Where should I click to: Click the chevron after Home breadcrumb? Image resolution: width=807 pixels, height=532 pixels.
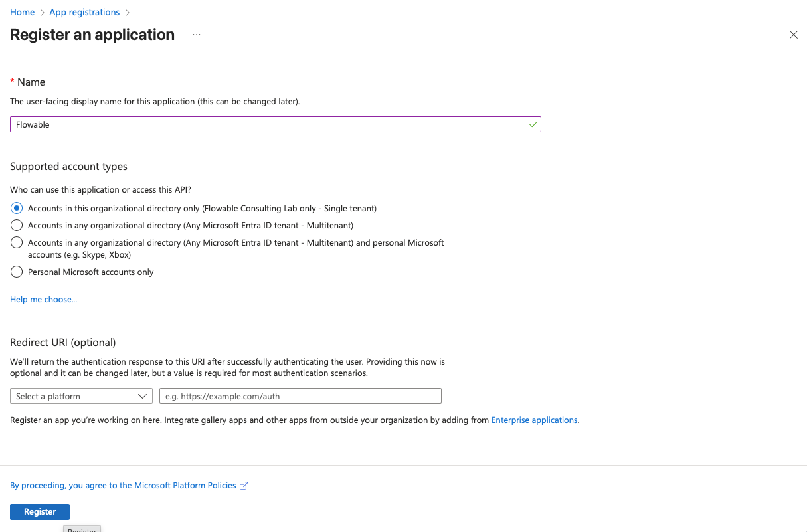coord(42,13)
